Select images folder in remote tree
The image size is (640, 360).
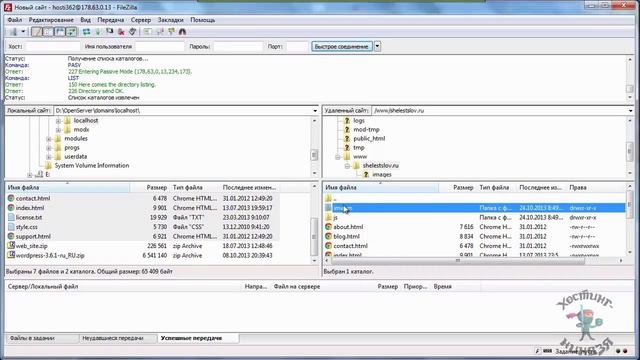(382, 174)
